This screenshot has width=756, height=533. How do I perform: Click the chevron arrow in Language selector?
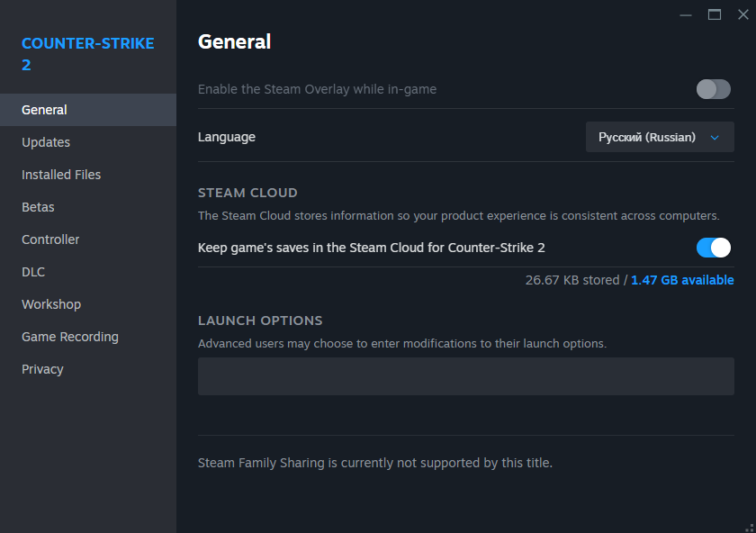[715, 138]
